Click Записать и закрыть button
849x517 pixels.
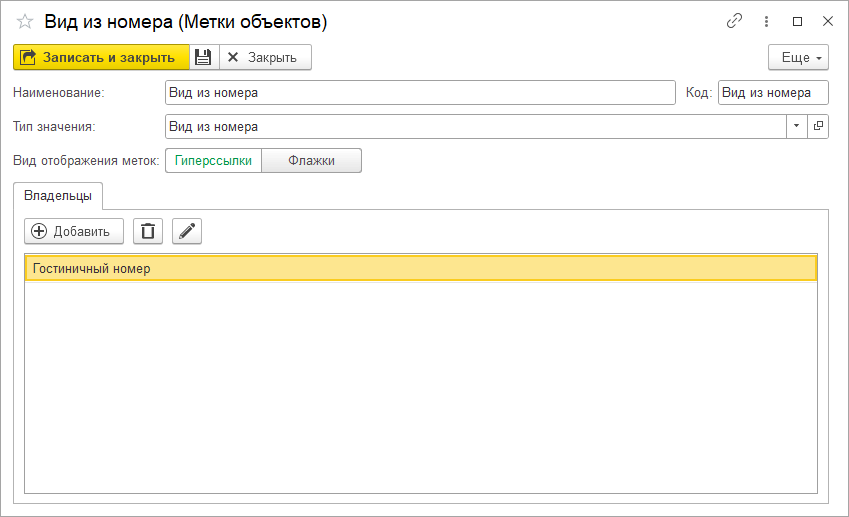(x=102, y=57)
